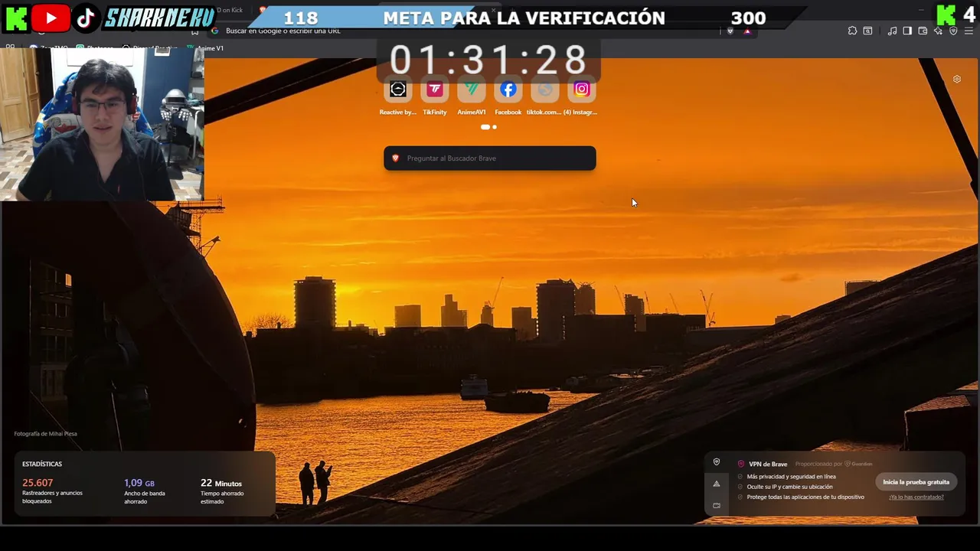Click the pink VPN de Brave shield icon
The height and width of the screenshot is (551, 980).
(741, 464)
